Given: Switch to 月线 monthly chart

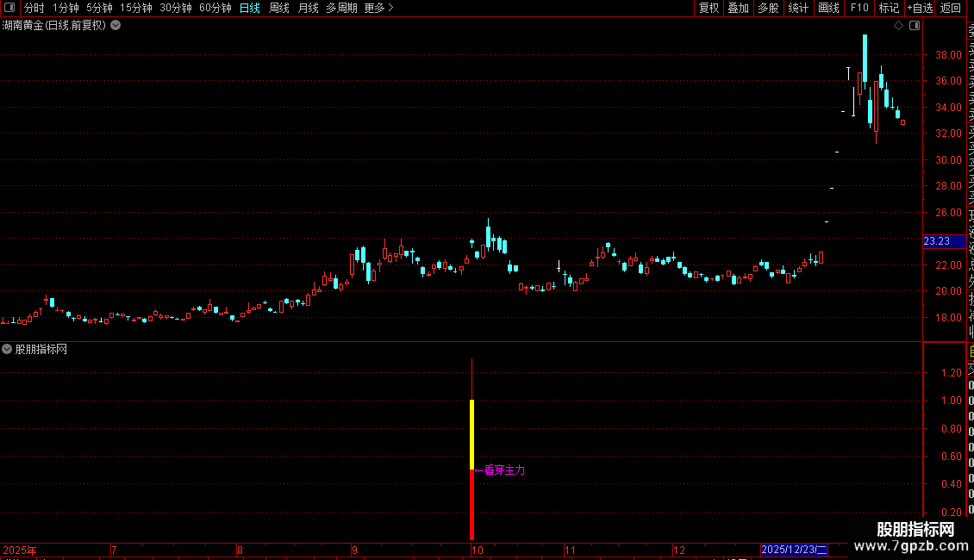Looking at the screenshot, I should click(308, 8).
